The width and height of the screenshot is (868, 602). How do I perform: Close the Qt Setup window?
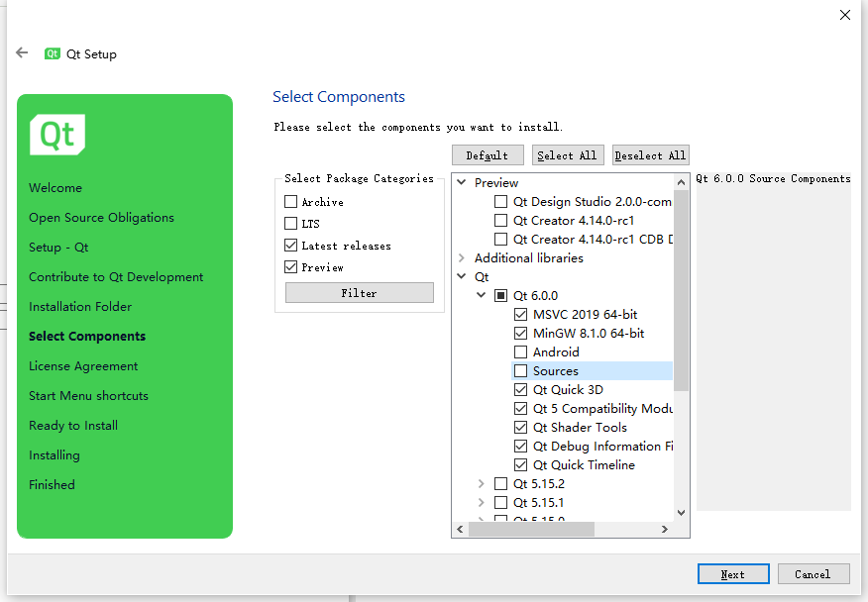(x=845, y=15)
